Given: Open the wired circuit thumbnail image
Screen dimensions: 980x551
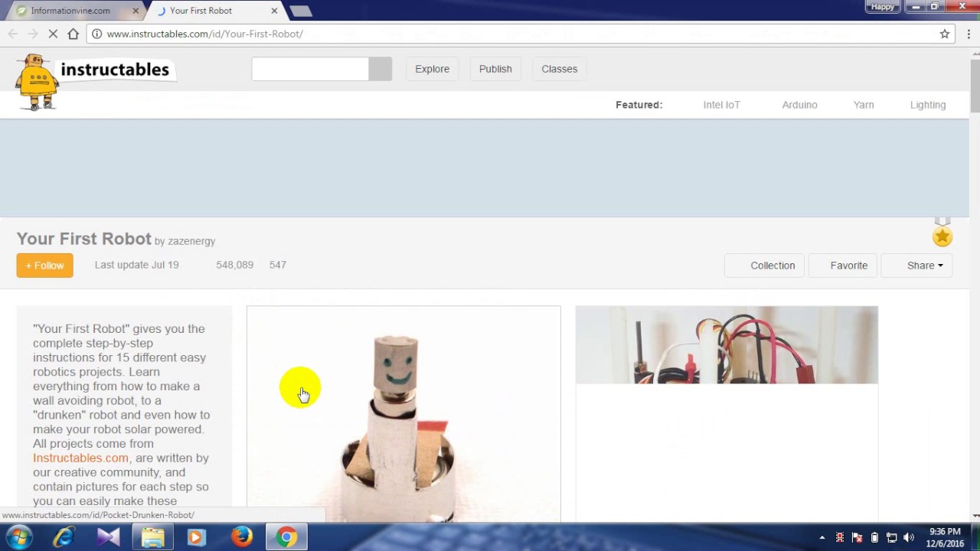Looking at the screenshot, I should (727, 345).
